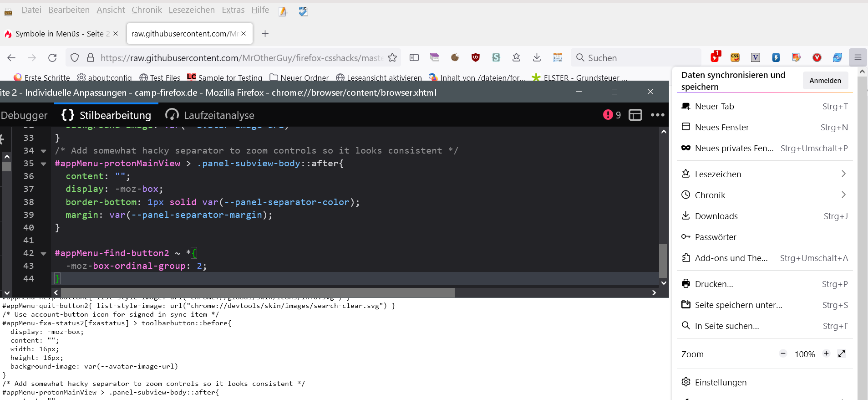Click the uBlock shield icon in the toolbar
The width and height of the screenshot is (868, 400).
476,57
